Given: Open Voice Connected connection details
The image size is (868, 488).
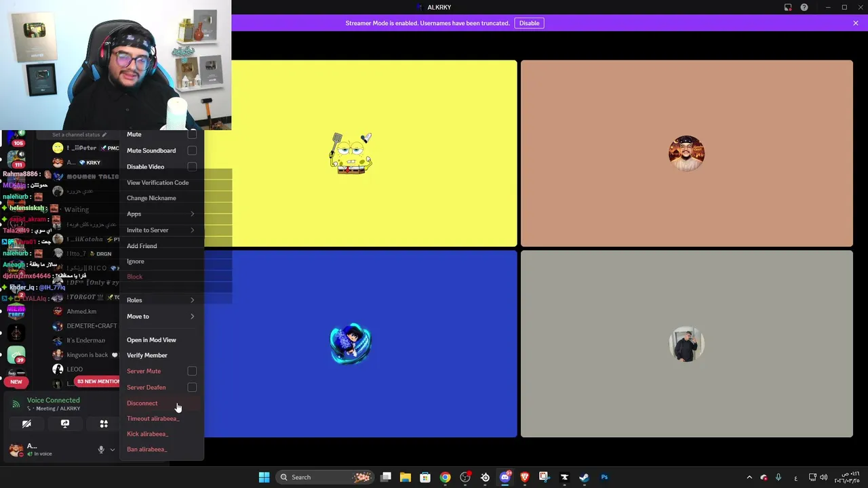Looking at the screenshot, I should (x=53, y=400).
